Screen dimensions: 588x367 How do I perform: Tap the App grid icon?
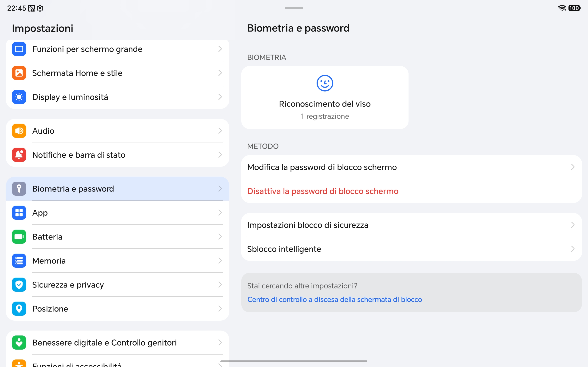19,213
